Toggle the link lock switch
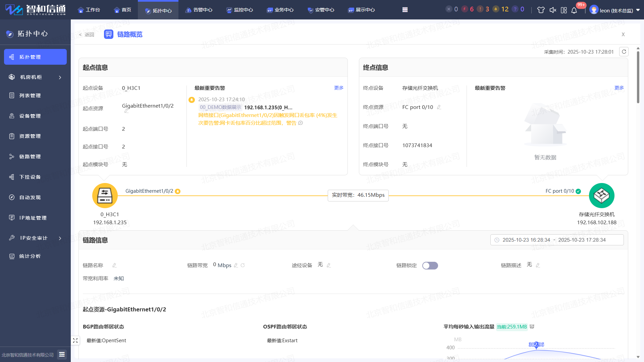Screen dimensions: 644x362 [x=430, y=265]
